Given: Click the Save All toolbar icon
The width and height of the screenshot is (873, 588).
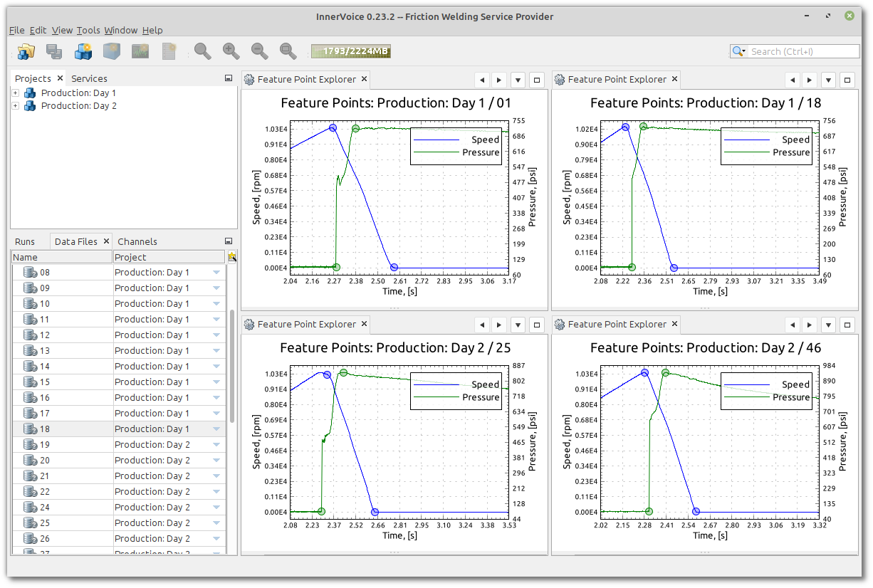Looking at the screenshot, I should (55, 51).
